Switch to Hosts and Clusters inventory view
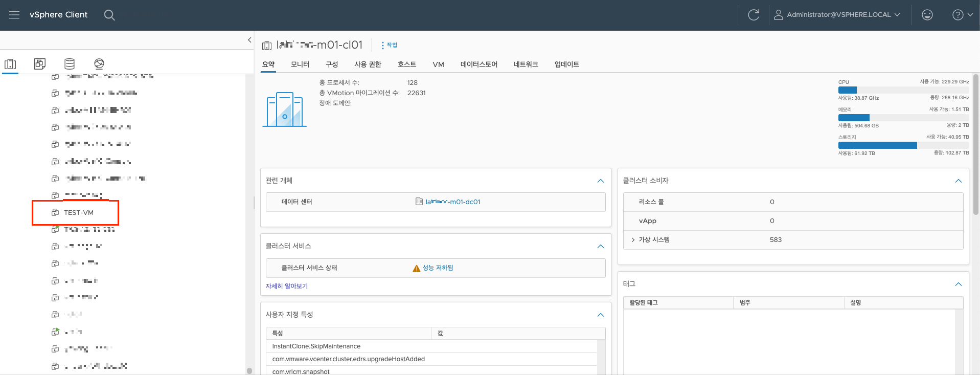 click(10, 64)
